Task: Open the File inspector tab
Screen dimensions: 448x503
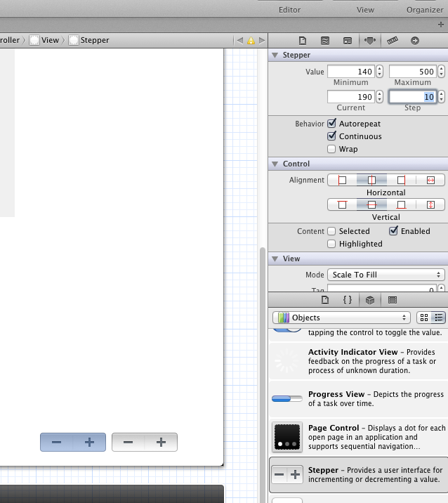Action: [303, 41]
